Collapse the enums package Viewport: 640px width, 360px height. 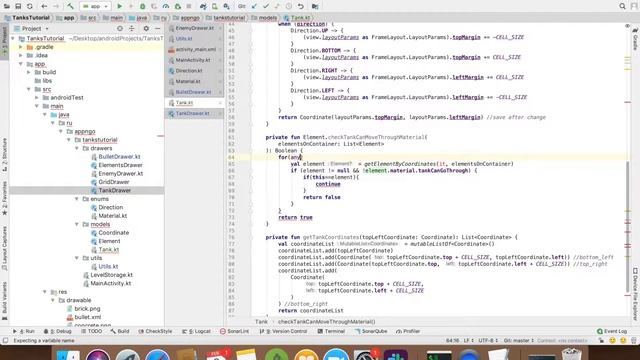pos(77,199)
